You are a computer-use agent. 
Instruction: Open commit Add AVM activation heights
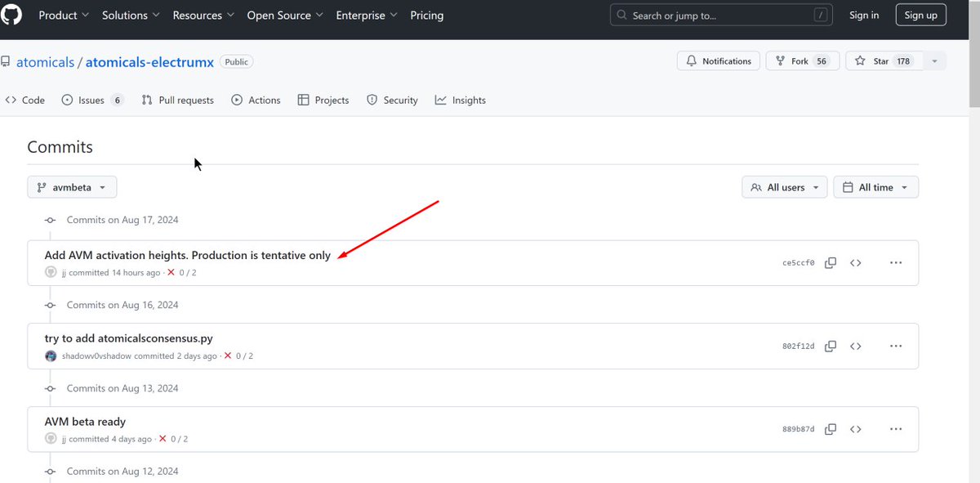click(x=188, y=255)
